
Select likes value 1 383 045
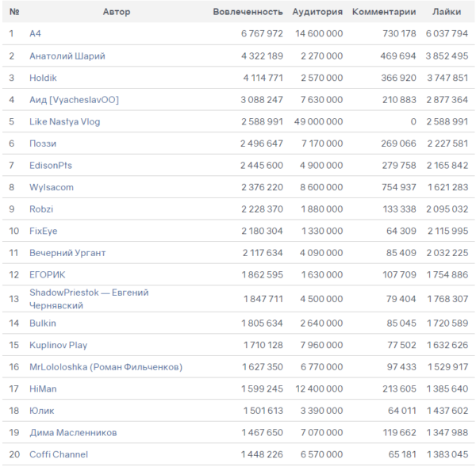(447, 454)
